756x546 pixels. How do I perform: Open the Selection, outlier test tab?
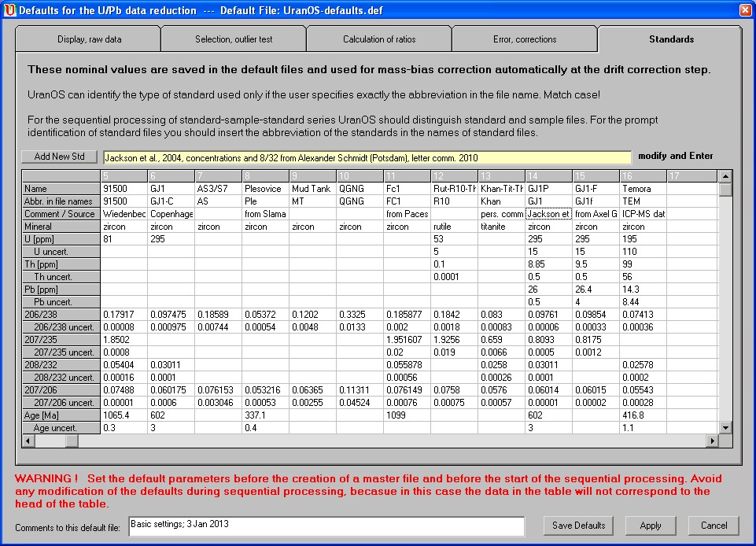tap(234, 39)
